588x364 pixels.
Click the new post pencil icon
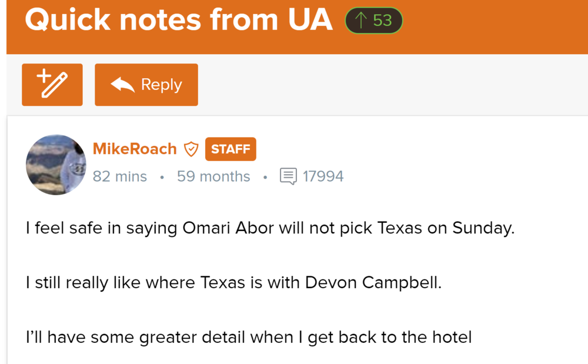(x=52, y=85)
